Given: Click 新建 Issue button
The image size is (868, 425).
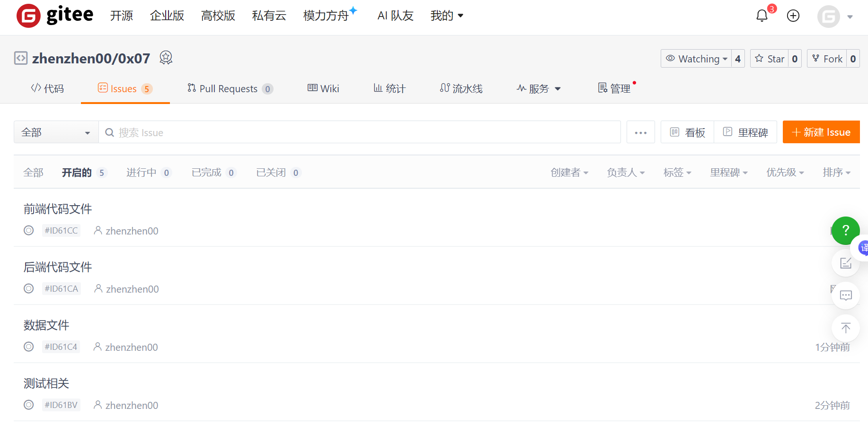Looking at the screenshot, I should click(x=821, y=132).
